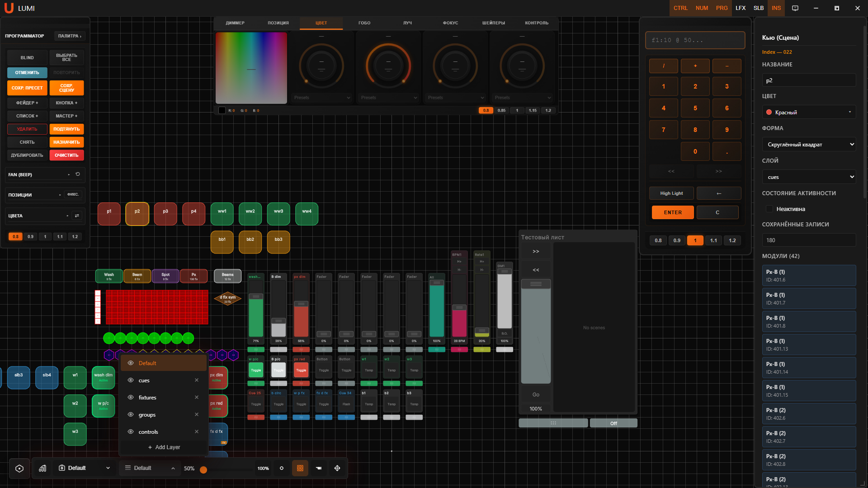Screen dimensions: 868x488
Task: Select the Px-B (1) ID: 401.6 module
Action: pyautogui.click(x=809, y=276)
